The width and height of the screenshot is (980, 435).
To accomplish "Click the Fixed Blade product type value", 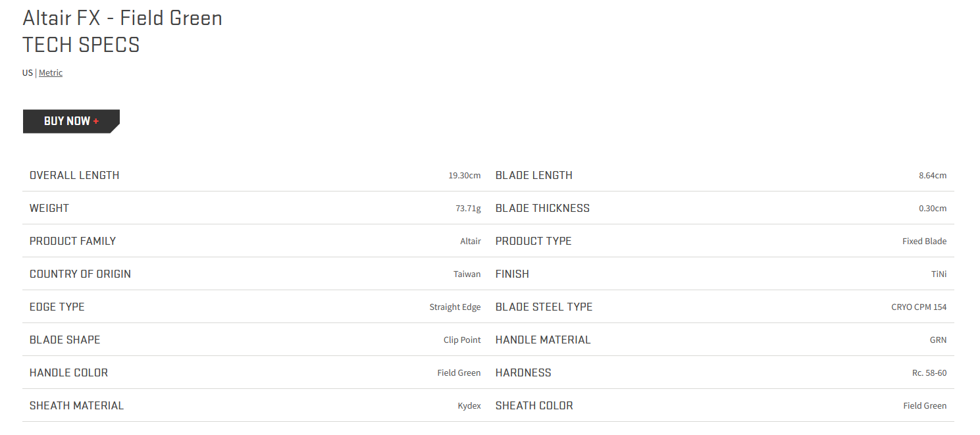I will (924, 242).
